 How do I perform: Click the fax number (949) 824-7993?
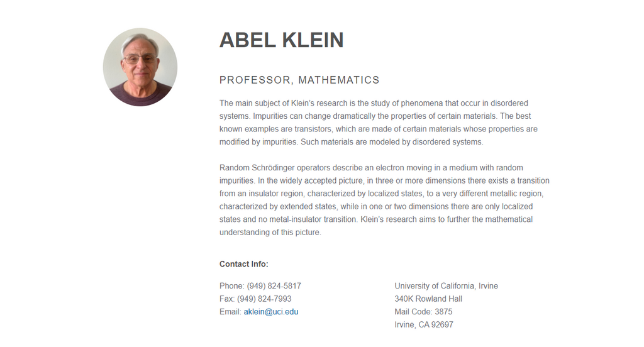pos(264,299)
